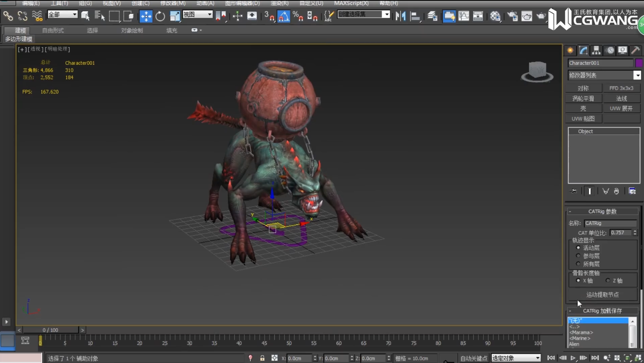Open the Render Setup dialog

[x=512, y=16]
